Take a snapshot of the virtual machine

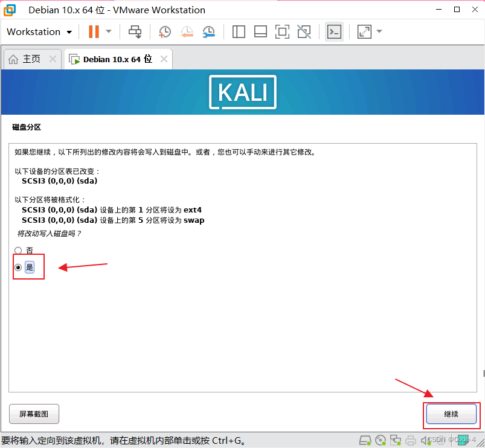click(164, 31)
